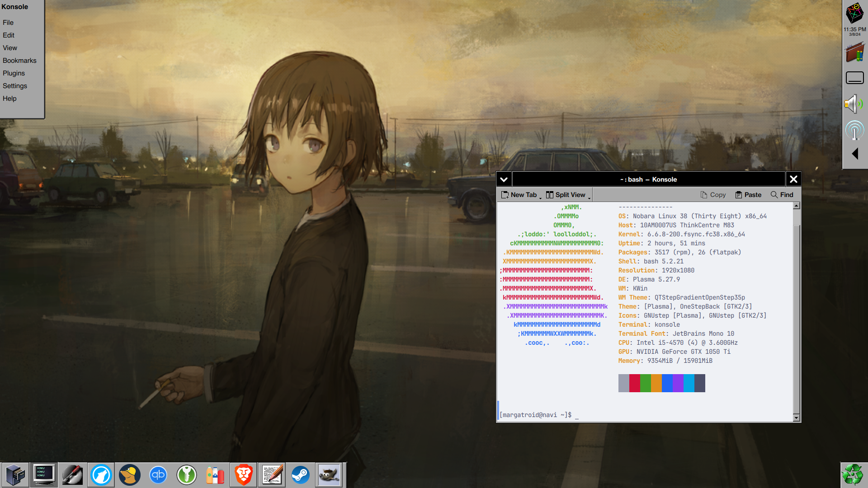Image resolution: width=868 pixels, height=488 pixels.
Task: Click the Konsole title bar text
Action: point(648,179)
